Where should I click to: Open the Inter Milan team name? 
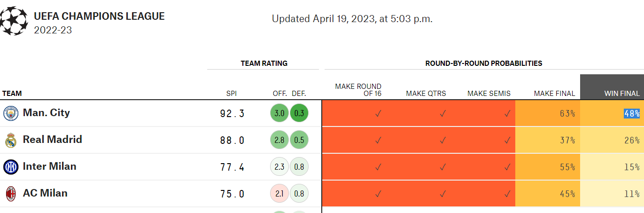49,166
